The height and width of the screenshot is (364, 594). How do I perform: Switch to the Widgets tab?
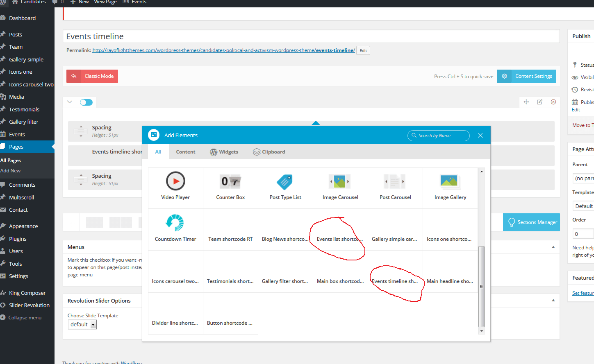coord(224,152)
